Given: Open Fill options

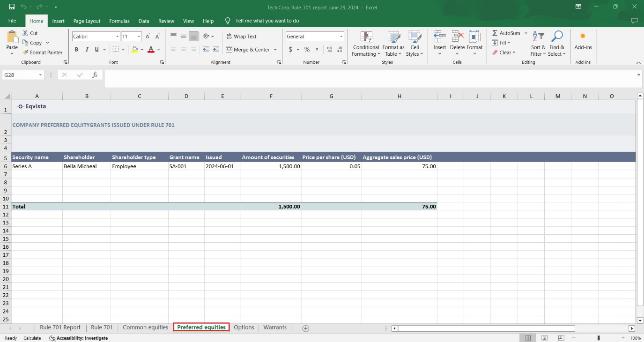Looking at the screenshot, I should (501, 43).
